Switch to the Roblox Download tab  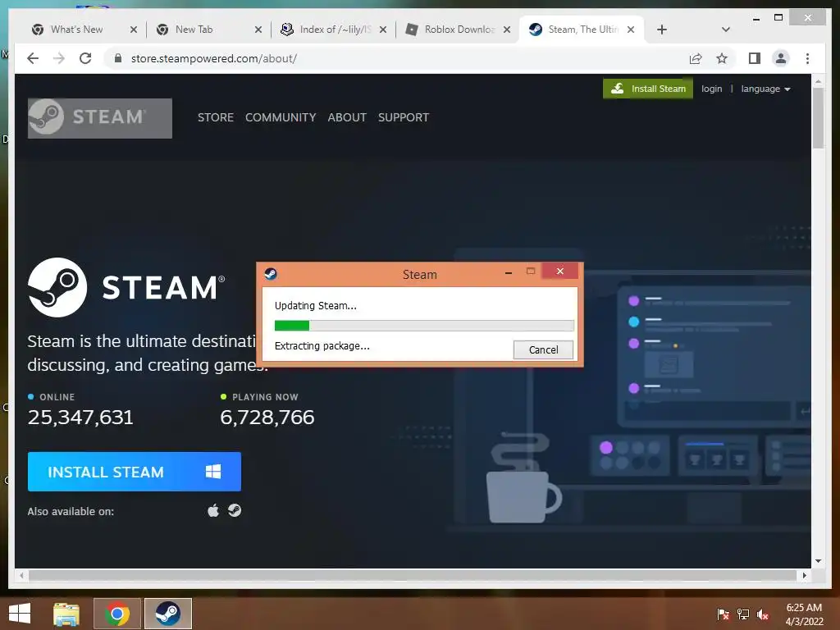pyautogui.click(x=459, y=30)
